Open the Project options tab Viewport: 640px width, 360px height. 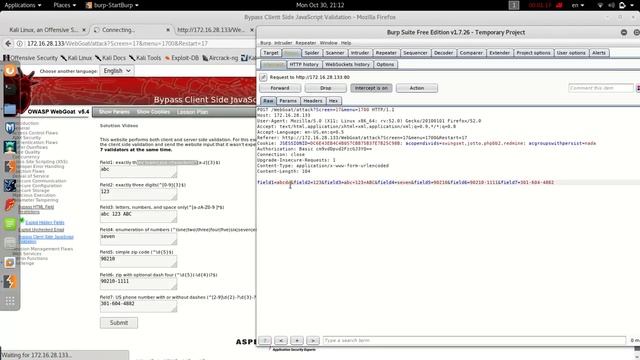click(x=533, y=53)
